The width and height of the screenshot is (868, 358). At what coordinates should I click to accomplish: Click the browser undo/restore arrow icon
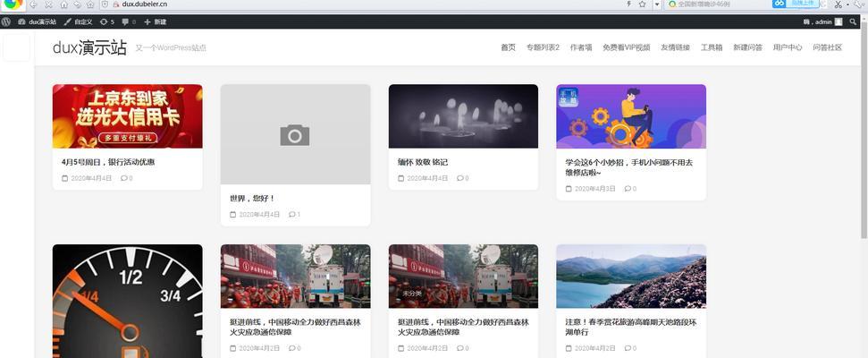click(77, 4)
